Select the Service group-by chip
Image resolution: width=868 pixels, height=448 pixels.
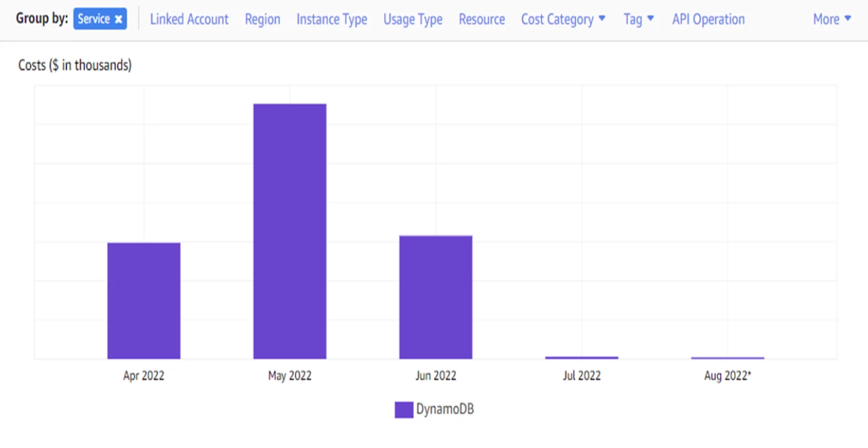(100, 19)
